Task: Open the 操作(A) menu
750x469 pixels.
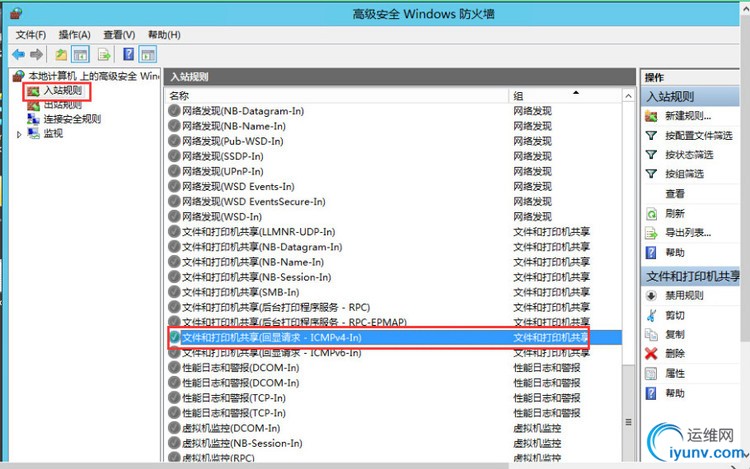Action: 74,35
